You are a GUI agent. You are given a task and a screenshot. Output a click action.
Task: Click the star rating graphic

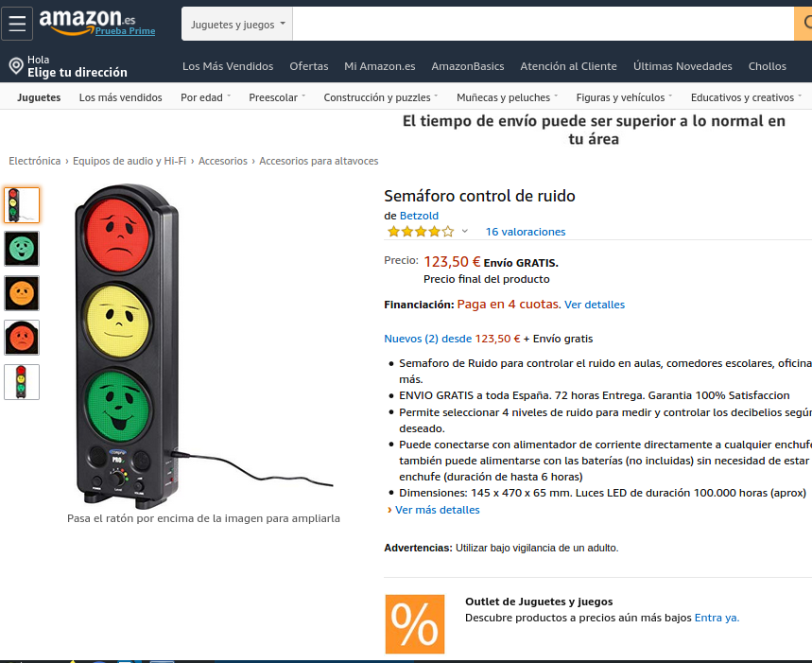[x=421, y=232]
